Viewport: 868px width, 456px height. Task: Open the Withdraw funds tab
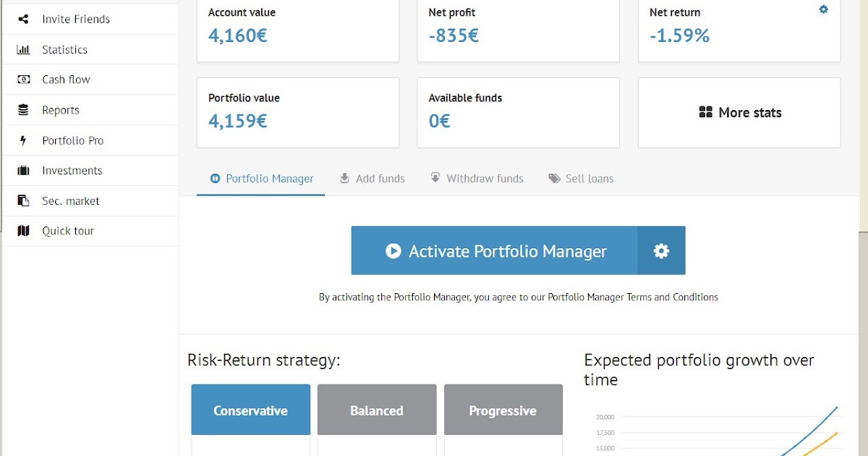point(477,178)
